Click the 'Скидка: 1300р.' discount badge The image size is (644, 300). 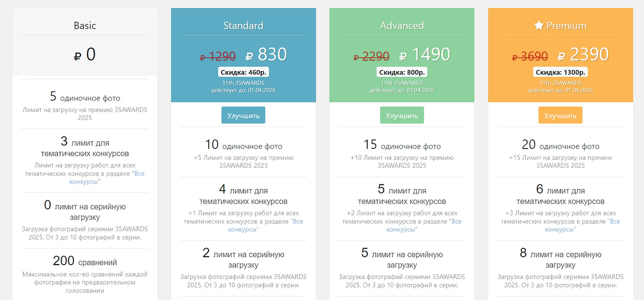click(x=560, y=72)
